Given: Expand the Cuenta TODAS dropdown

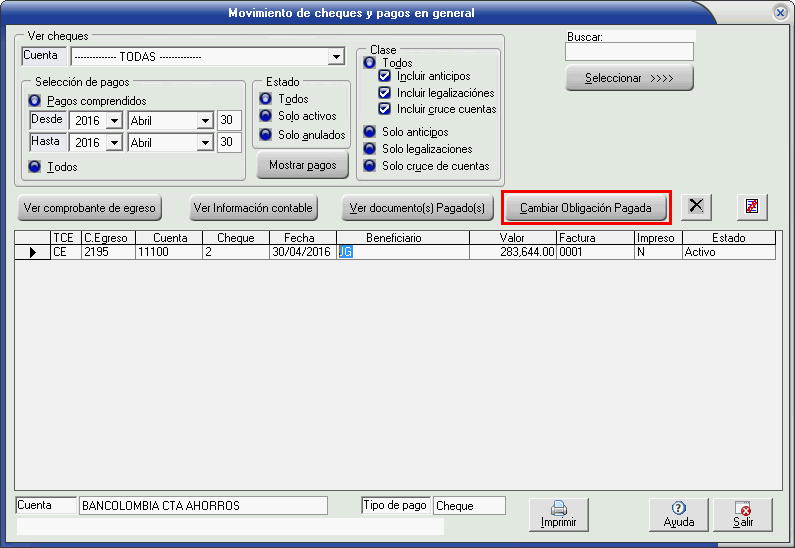Looking at the screenshot, I should 336,57.
